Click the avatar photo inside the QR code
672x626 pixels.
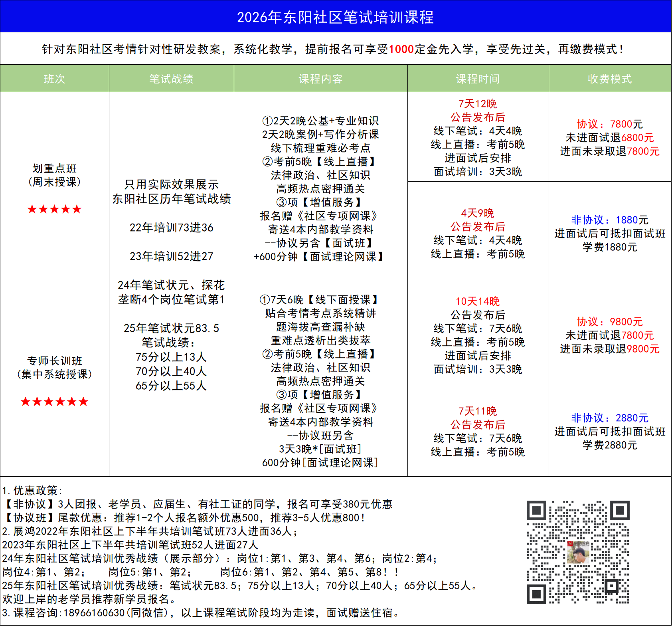[x=578, y=552]
